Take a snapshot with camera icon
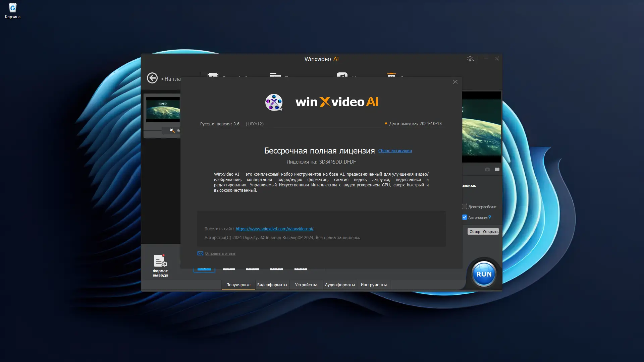This screenshot has width=644, height=362. tap(487, 170)
